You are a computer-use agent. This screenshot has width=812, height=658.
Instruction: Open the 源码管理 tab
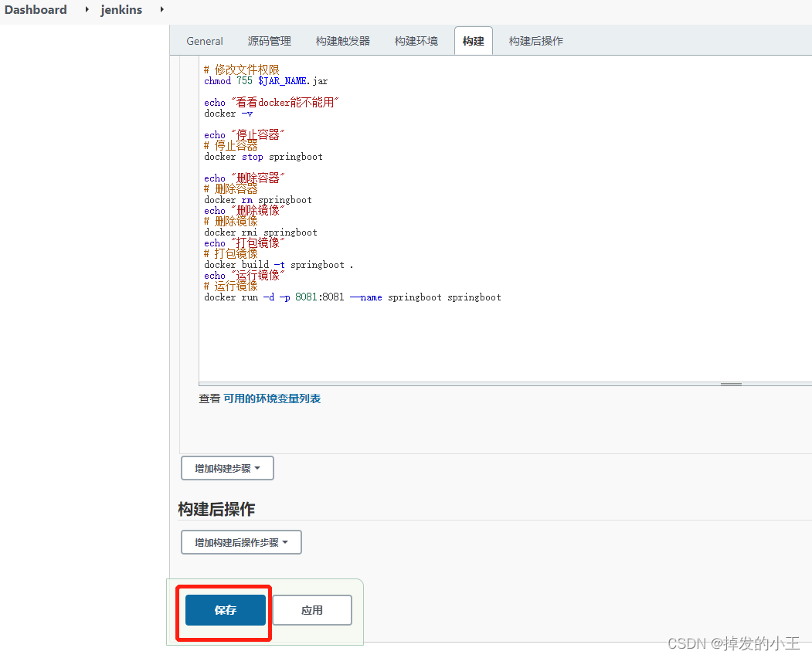pos(269,40)
